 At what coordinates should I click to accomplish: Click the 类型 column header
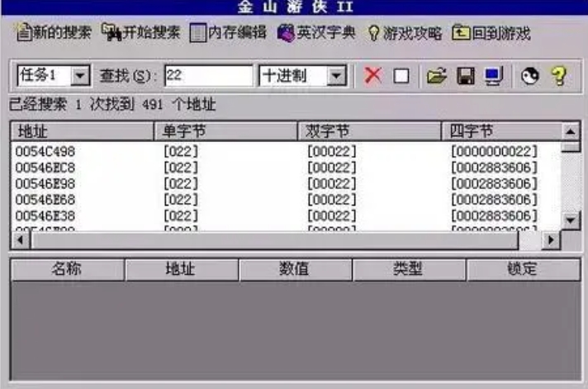[409, 269]
